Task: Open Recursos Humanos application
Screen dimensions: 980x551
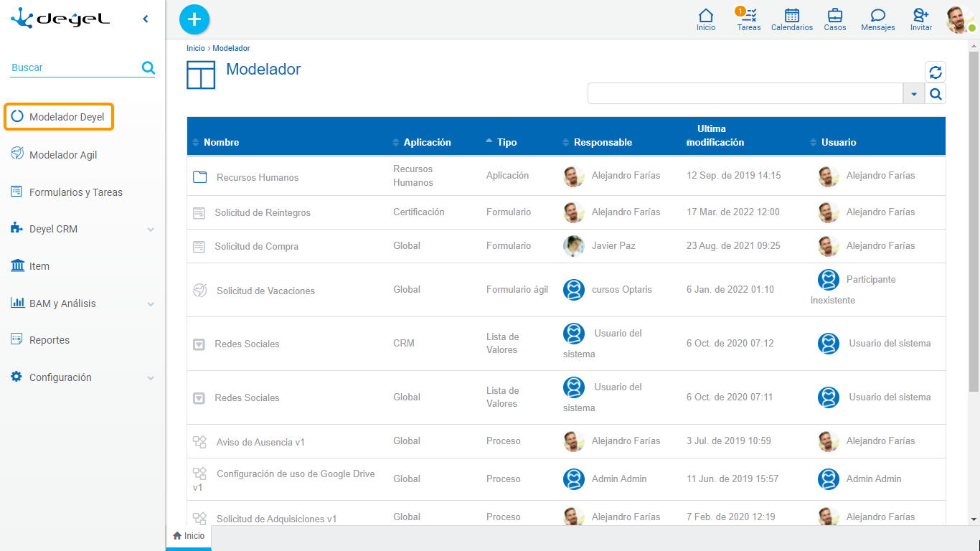Action: [x=258, y=177]
